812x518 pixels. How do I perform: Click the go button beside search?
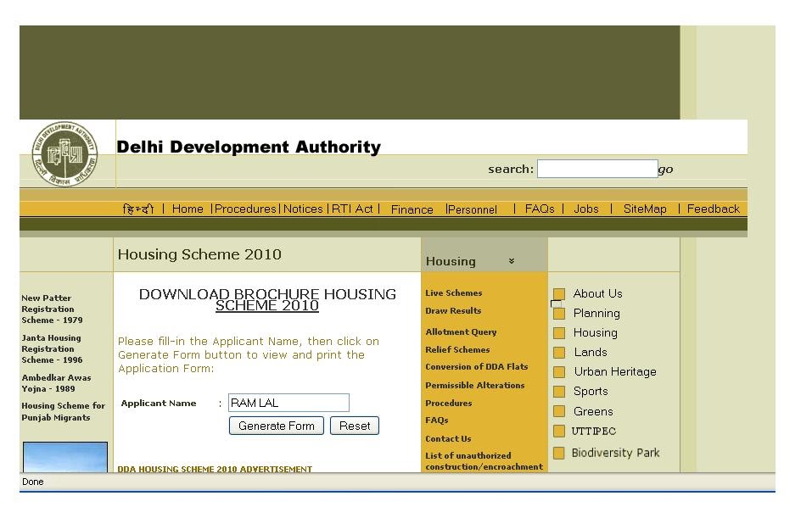point(665,169)
